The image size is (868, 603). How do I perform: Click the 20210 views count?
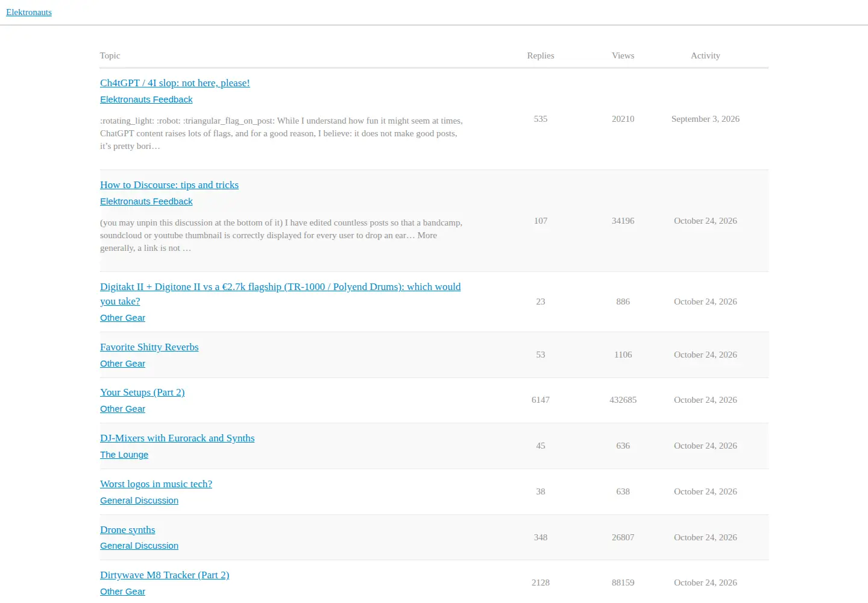[623, 119]
